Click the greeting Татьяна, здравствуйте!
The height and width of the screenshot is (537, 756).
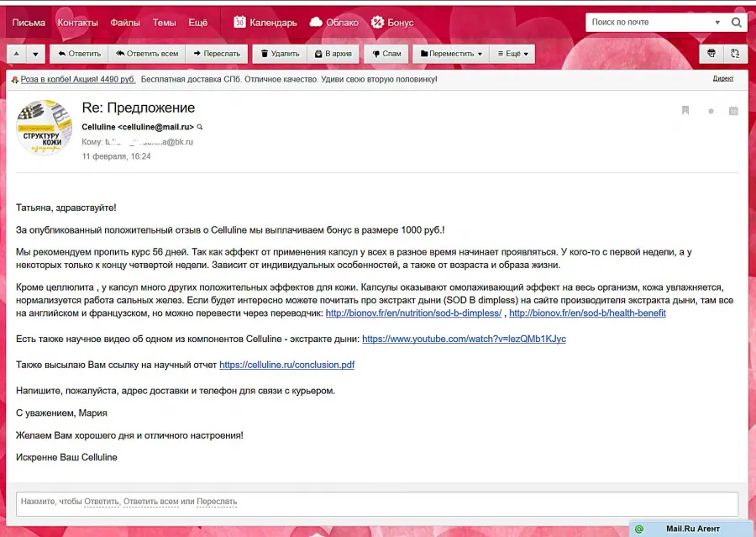[x=66, y=208]
